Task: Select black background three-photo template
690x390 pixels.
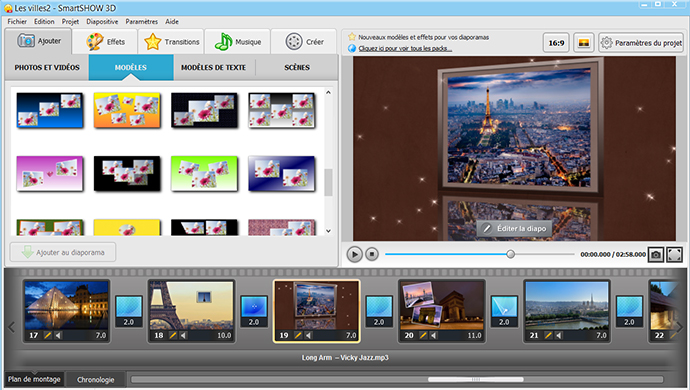Action: (127, 173)
